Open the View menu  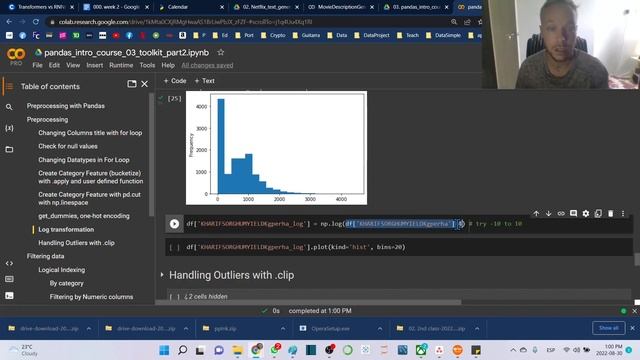pyautogui.click(x=73, y=65)
